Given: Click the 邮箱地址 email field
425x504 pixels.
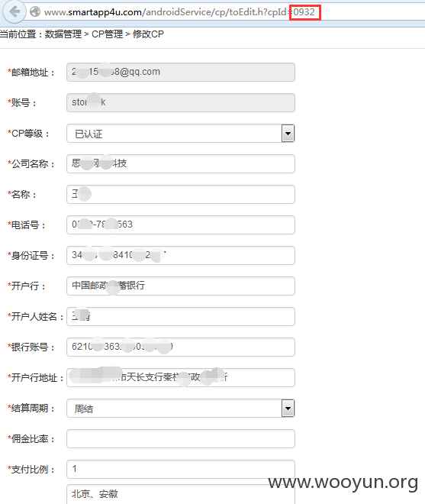Looking at the screenshot, I should [x=181, y=72].
